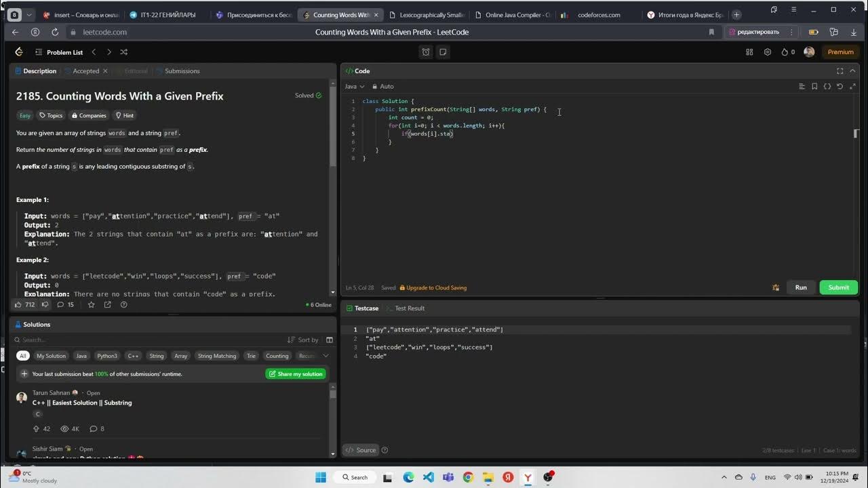Close the Accepted tab
The height and width of the screenshot is (488, 868).
tap(105, 71)
